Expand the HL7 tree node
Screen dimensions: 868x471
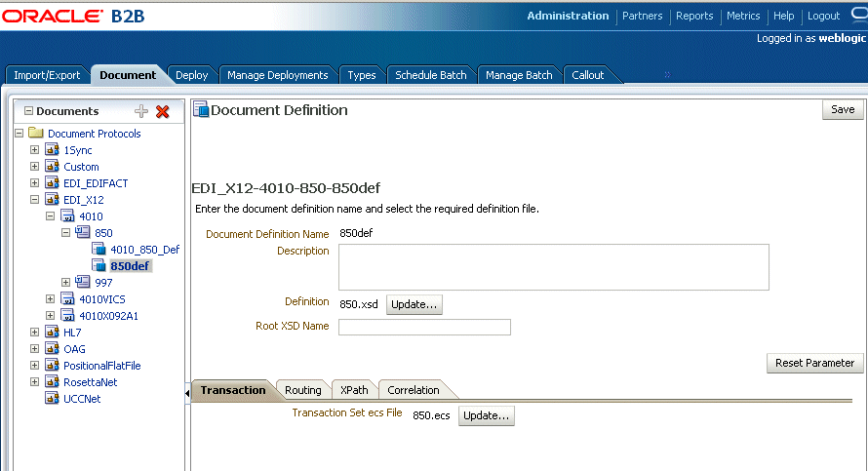[34, 333]
